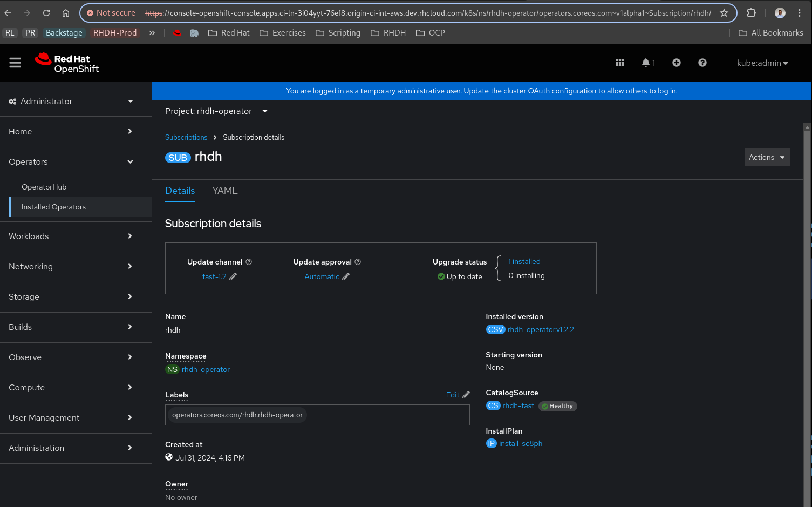Open the hamburger navigation menu

[15, 63]
